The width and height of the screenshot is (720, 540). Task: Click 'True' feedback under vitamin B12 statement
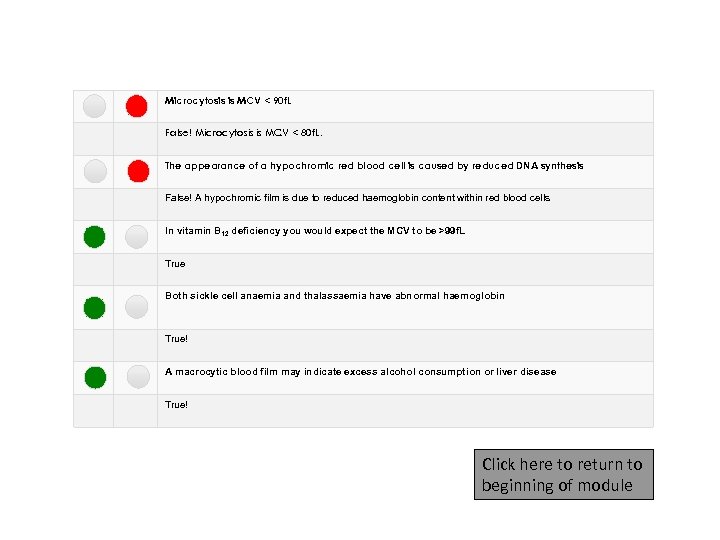tap(175, 264)
